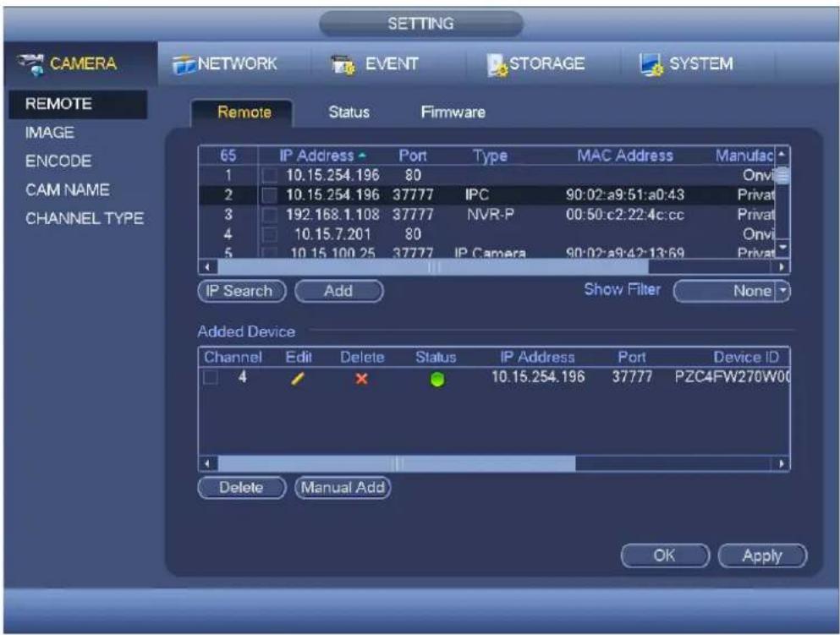Click the Added Device port 37777 cell
This screenshot has width=840, height=635.
click(632, 377)
